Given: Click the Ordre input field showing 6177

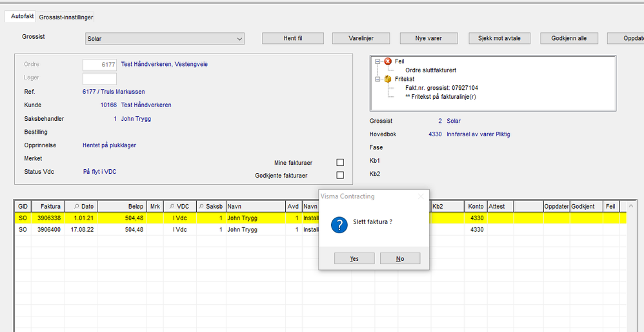Looking at the screenshot, I should pyautogui.click(x=99, y=65).
